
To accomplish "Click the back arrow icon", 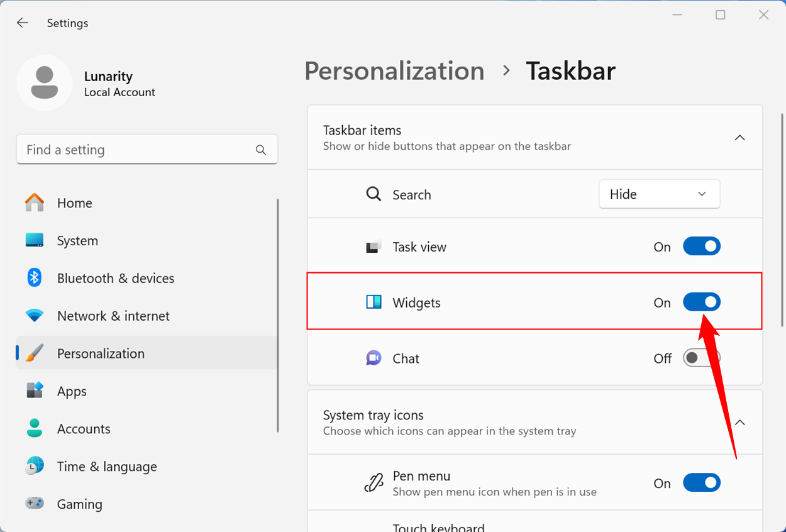I will tap(23, 23).
